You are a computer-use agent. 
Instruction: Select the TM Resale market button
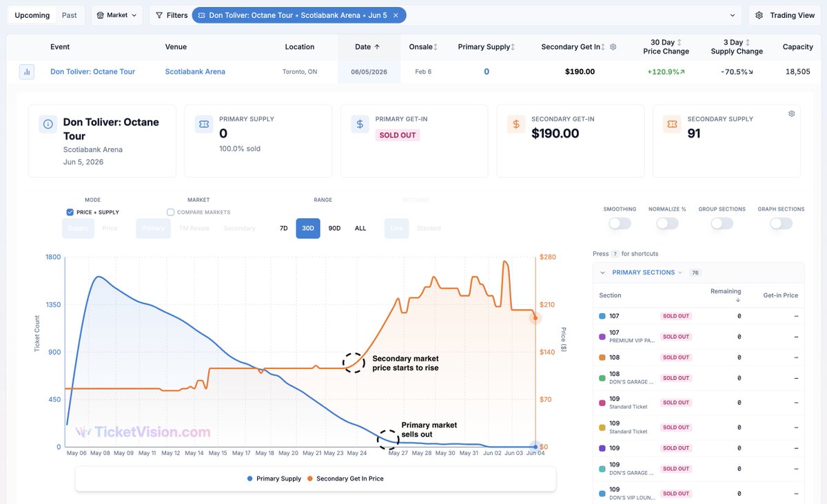pyautogui.click(x=194, y=228)
